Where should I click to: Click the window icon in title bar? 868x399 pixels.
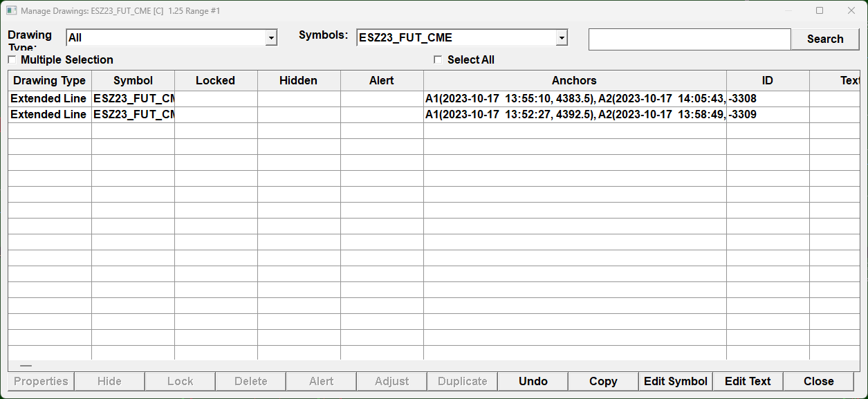[x=11, y=11]
